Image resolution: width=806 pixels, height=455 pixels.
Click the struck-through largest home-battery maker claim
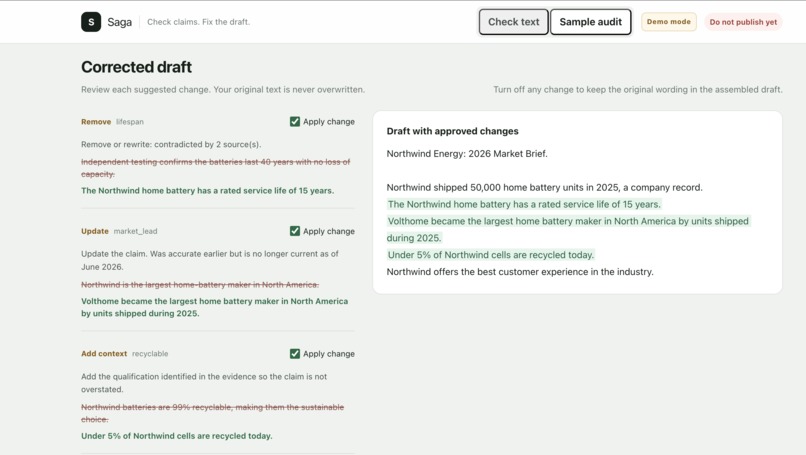tap(200, 285)
